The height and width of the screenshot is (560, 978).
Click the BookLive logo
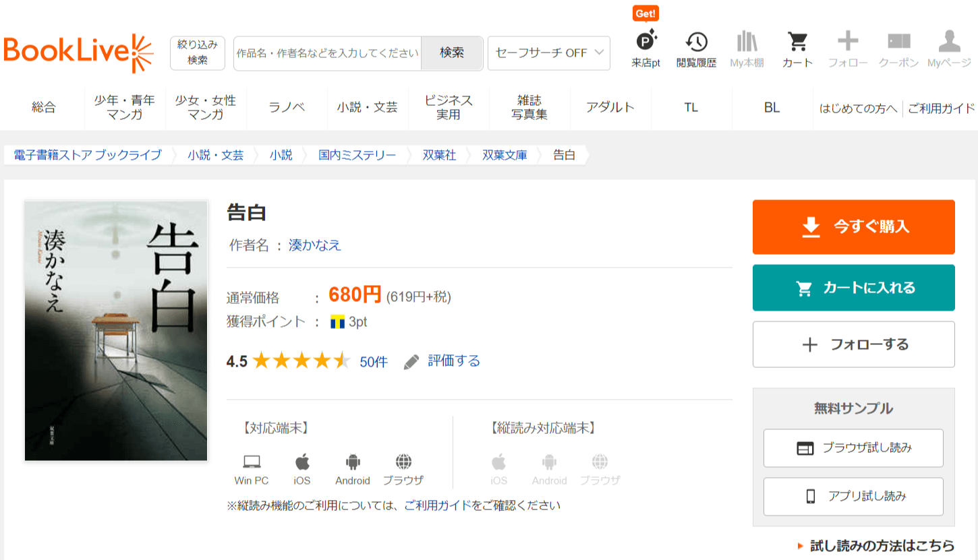[x=78, y=53]
